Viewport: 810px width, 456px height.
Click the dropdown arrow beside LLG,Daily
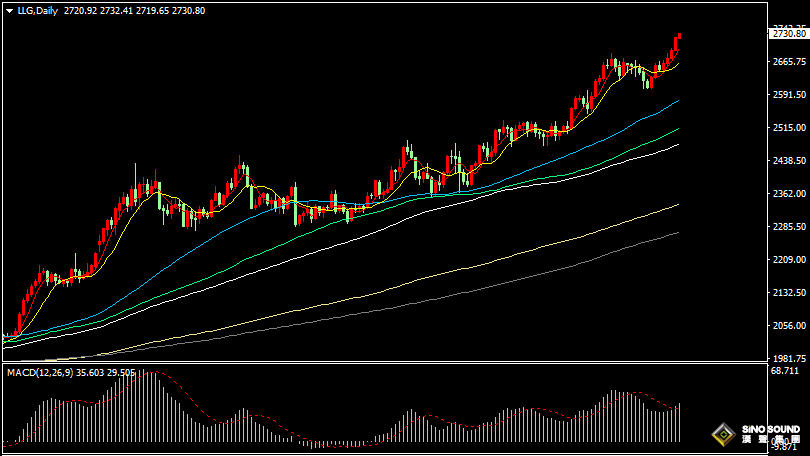9,9
